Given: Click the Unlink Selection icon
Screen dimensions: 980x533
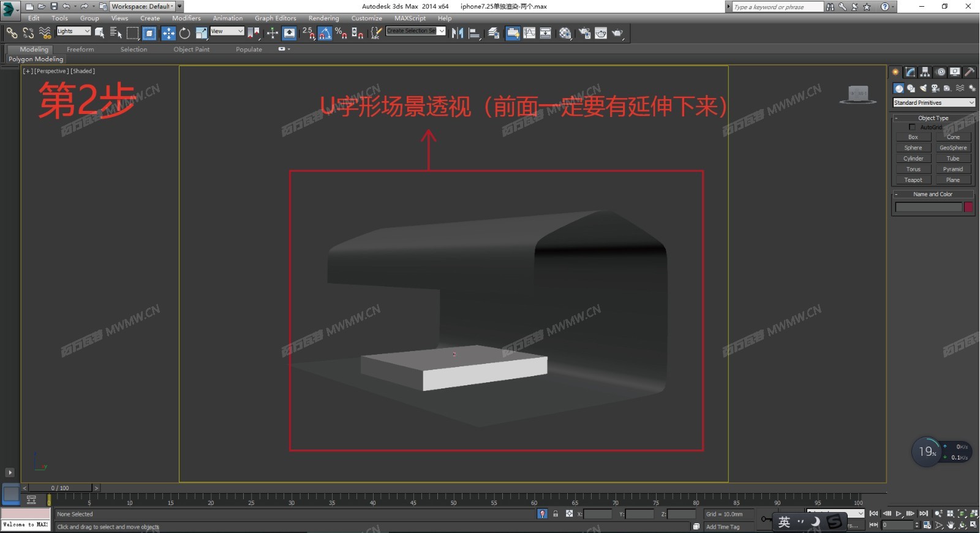Looking at the screenshot, I should click(x=28, y=33).
